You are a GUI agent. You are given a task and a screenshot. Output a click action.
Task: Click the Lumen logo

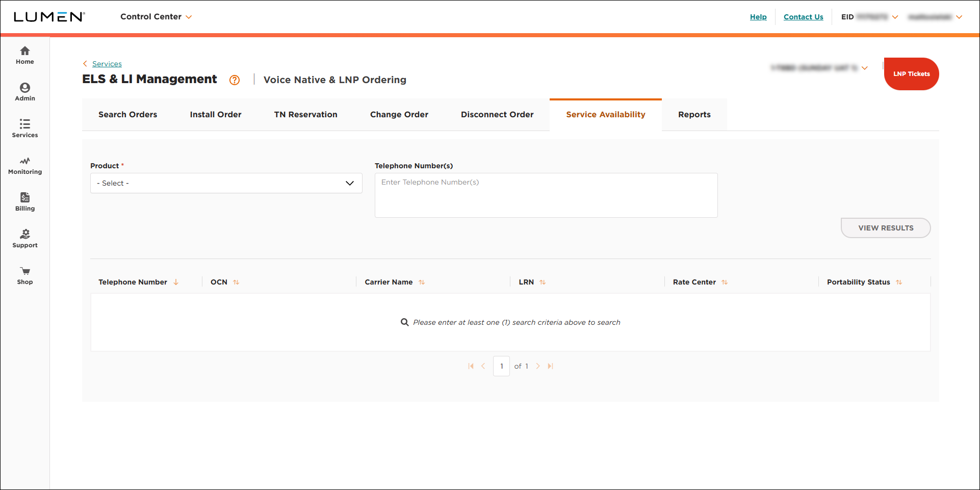point(49,17)
